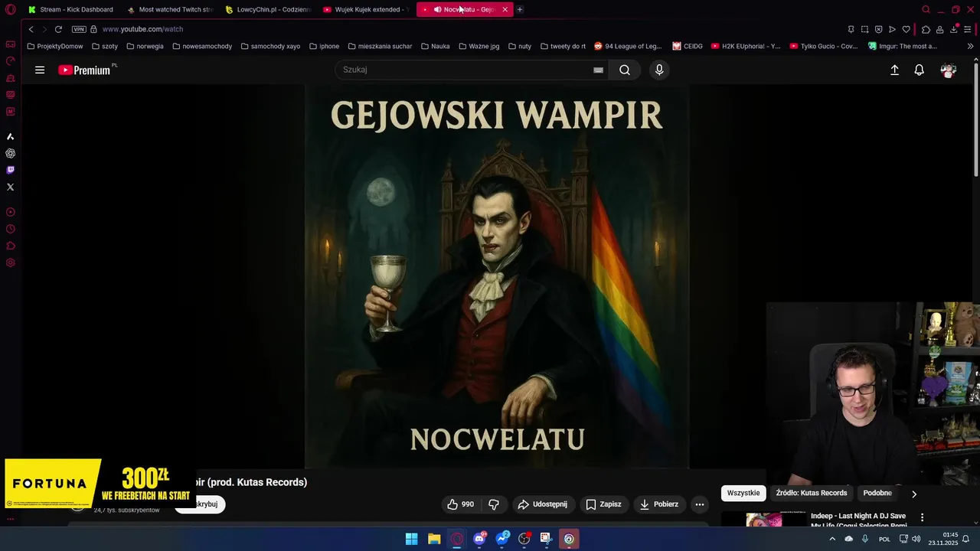This screenshot has height=551, width=980.
Task: Go back with the browser back arrow
Action: pos(31,29)
